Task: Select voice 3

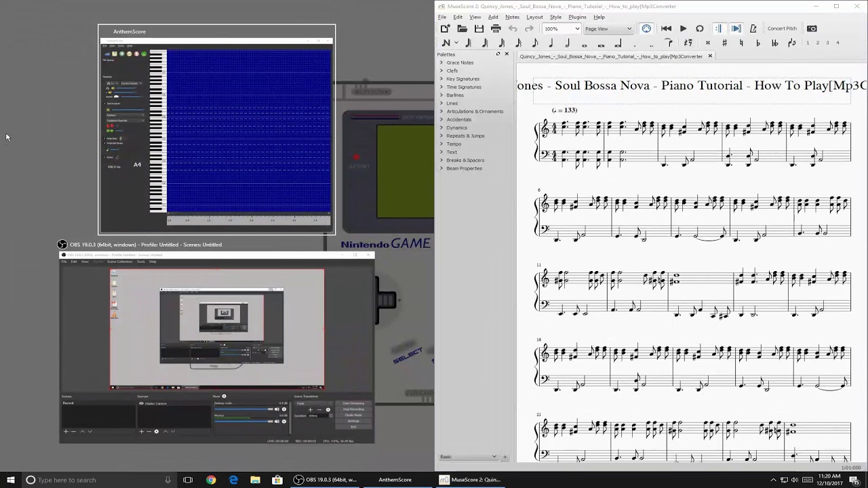Action: click(827, 43)
